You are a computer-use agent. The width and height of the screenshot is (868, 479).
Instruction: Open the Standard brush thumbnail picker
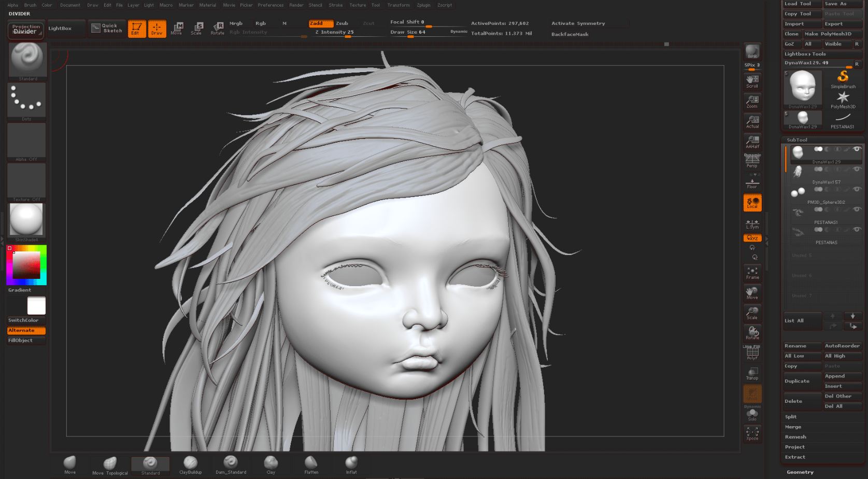(27, 61)
